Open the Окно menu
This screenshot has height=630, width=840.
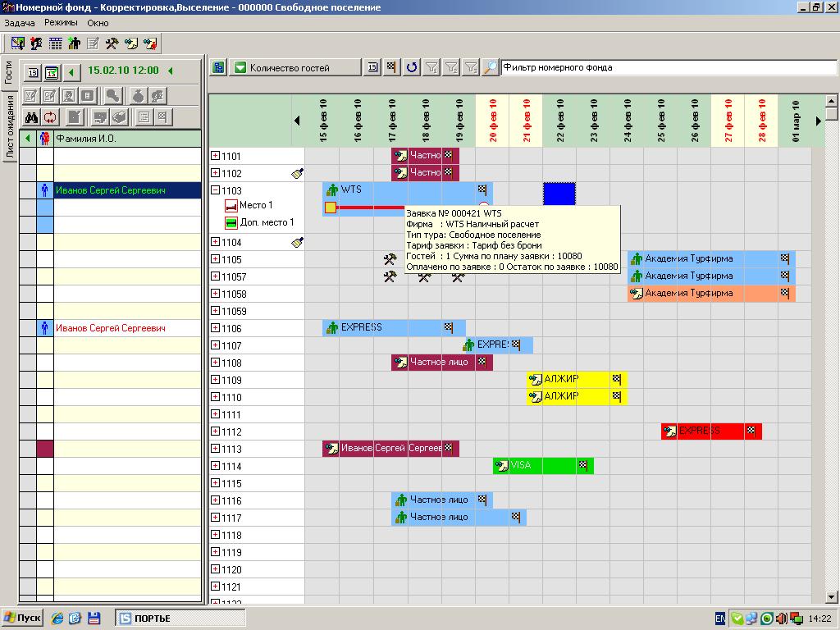coord(98,23)
